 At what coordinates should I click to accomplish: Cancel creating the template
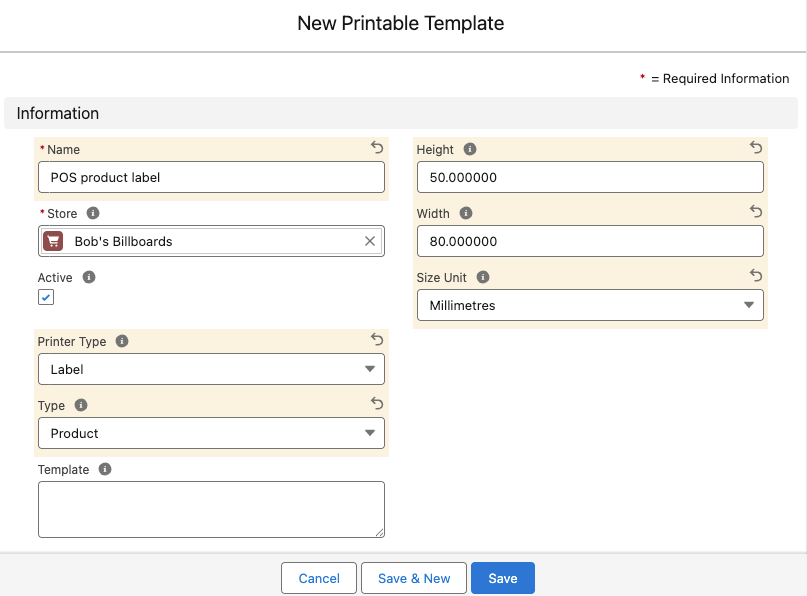point(318,577)
